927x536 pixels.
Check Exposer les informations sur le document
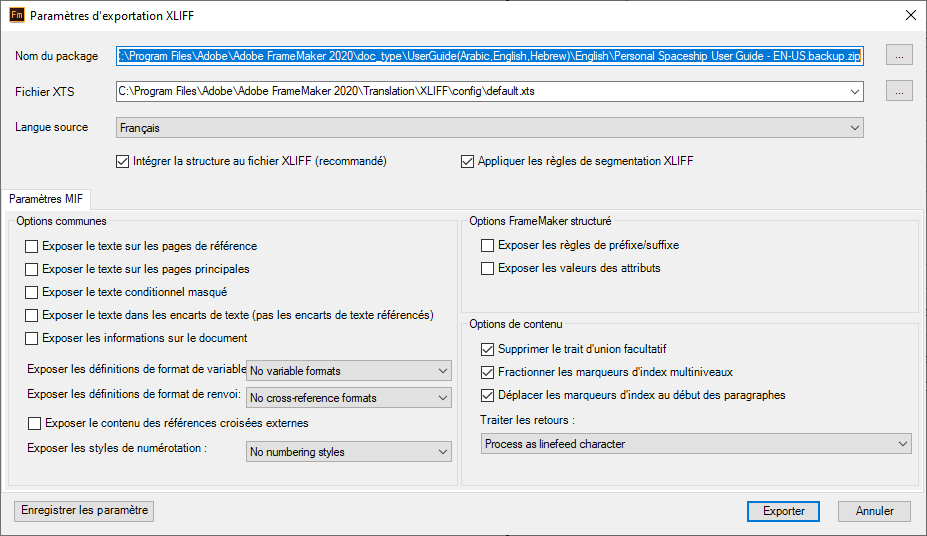coord(32,338)
